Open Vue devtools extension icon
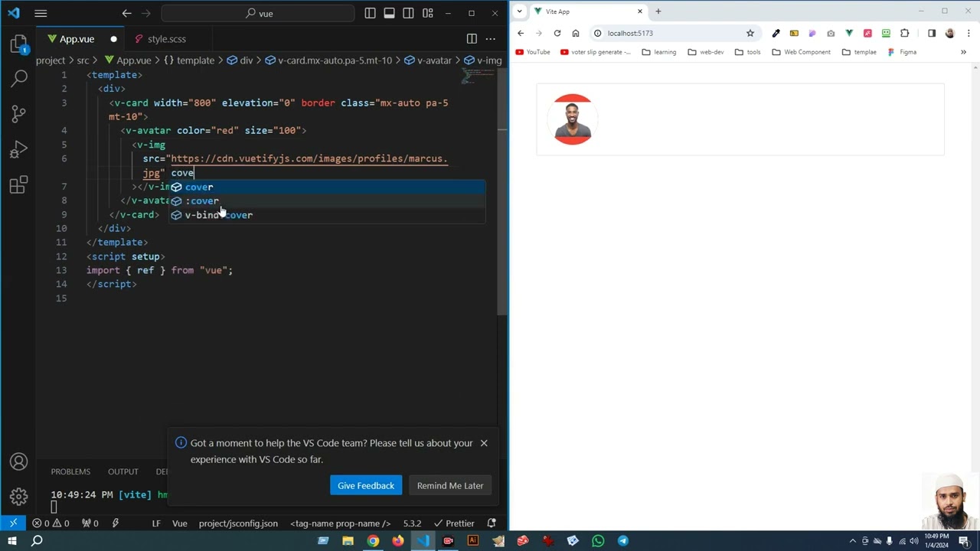 click(x=849, y=33)
